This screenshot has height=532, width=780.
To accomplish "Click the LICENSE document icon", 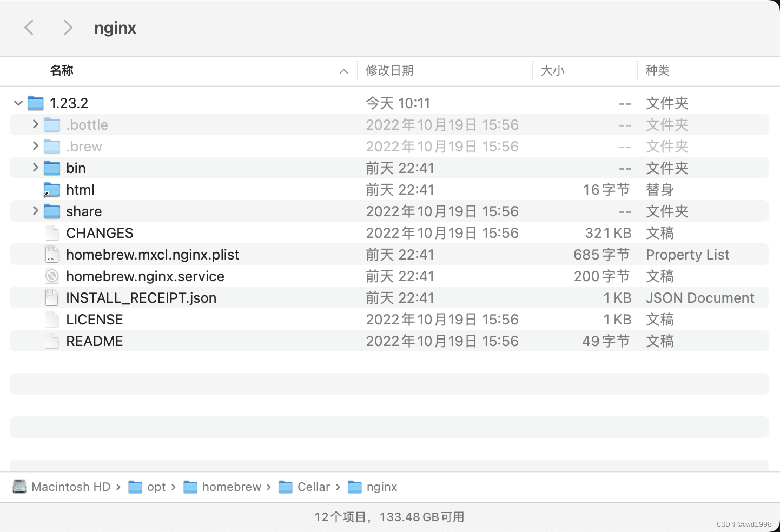I will point(52,319).
